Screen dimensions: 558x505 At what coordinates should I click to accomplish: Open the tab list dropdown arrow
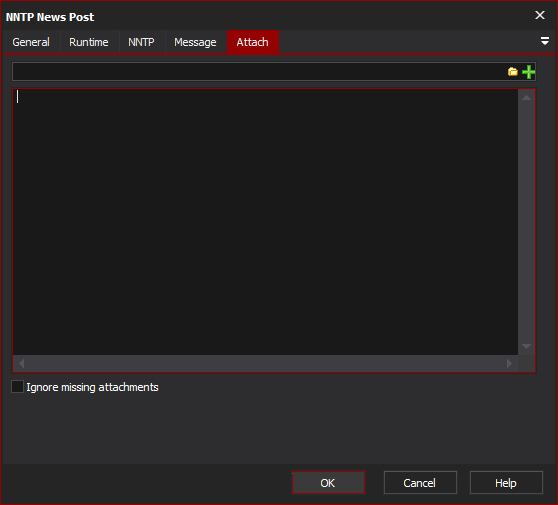coord(544,41)
